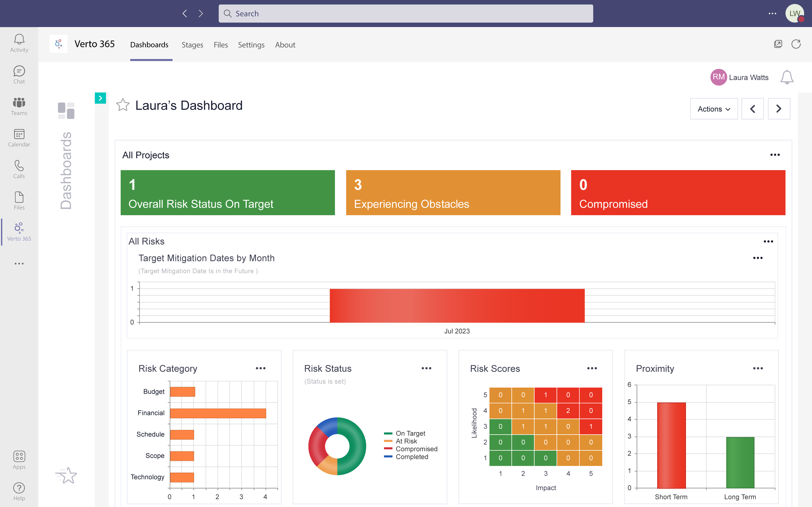Image resolution: width=812 pixels, height=507 pixels.
Task: Open Apps icon in Teams sidebar
Action: [x=19, y=460]
